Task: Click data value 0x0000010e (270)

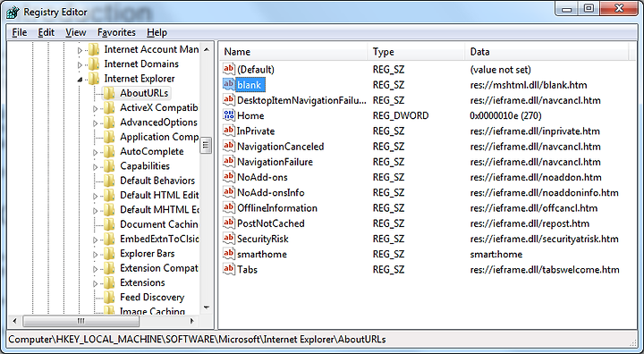Action: click(505, 116)
